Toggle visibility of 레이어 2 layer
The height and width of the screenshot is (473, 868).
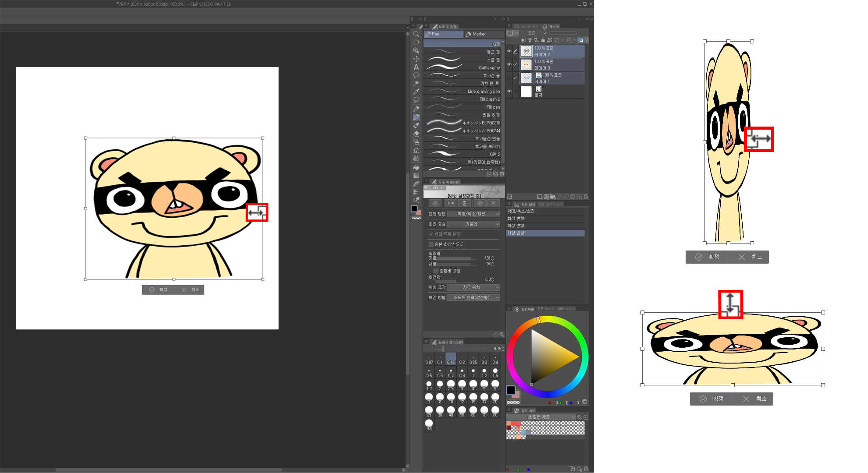(509, 51)
